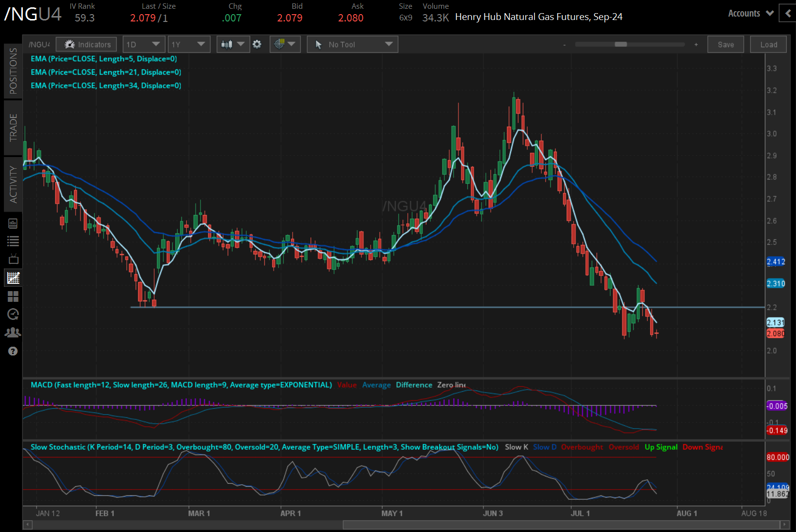Click the Indicators button
Viewport: 796px width, 532px height.
pyautogui.click(x=86, y=44)
